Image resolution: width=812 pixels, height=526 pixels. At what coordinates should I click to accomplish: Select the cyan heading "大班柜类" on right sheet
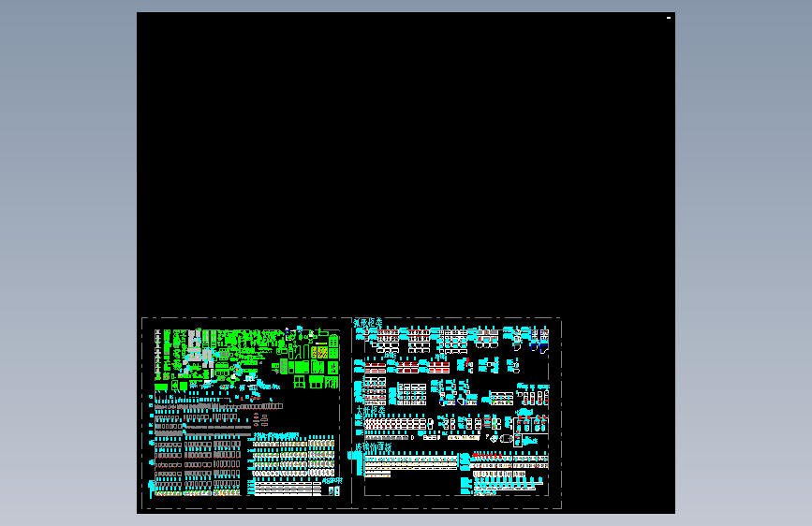click(370, 411)
